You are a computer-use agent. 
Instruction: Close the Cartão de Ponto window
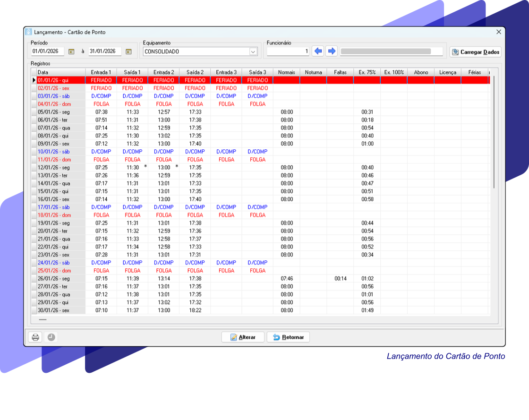(x=499, y=32)
